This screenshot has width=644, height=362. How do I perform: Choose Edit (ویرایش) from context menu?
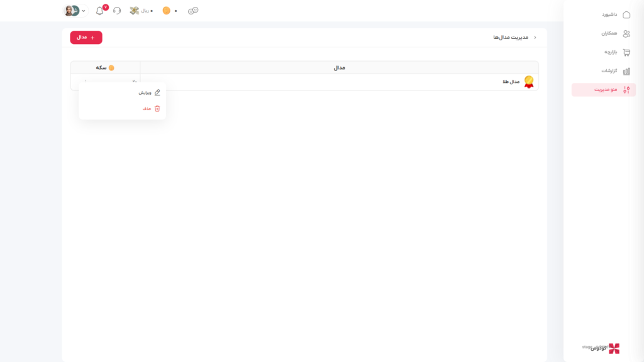(x=149, y=93)
